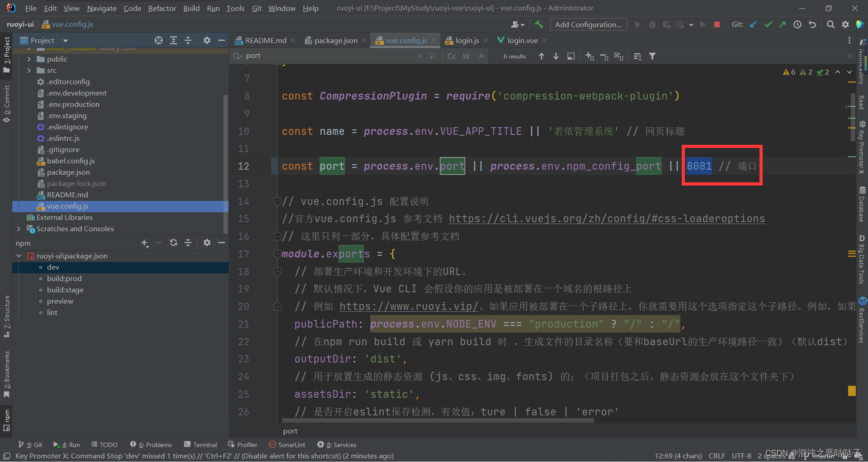Open Project view dropdown arrow
This screenshot has width=868, height=462.
coord(66,40)
